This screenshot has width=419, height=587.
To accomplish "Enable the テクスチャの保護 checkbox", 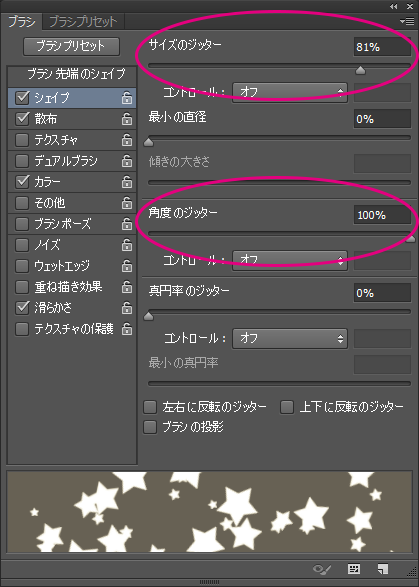I will pyautogui.click(x=22, y=328).
